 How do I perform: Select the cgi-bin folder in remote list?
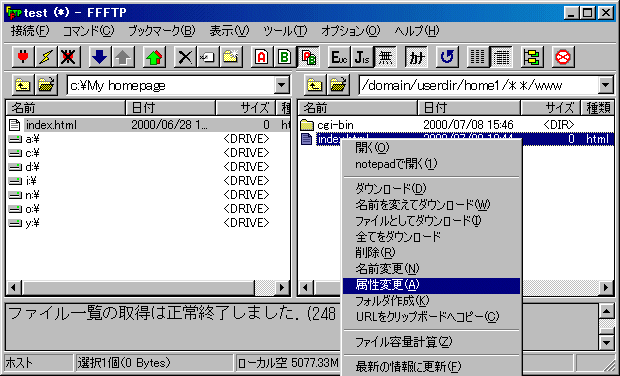(335, 125)
